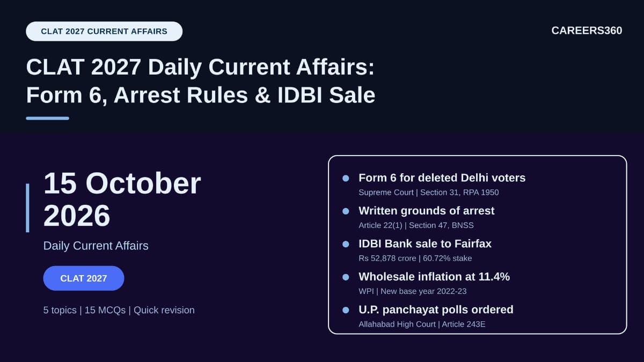Click the Daily Current Affairs subtitle
The width and height of the screenshot is (644, 362).
tap(96, 246)
